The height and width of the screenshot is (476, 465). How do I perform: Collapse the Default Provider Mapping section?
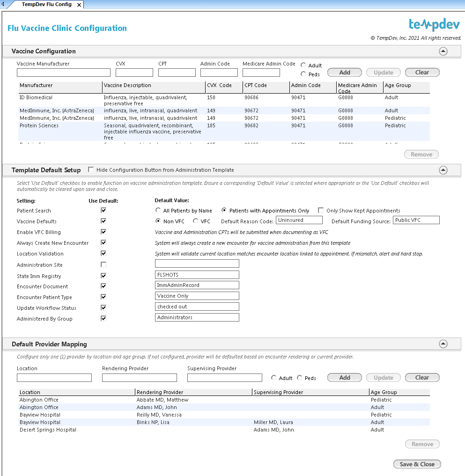443,344
